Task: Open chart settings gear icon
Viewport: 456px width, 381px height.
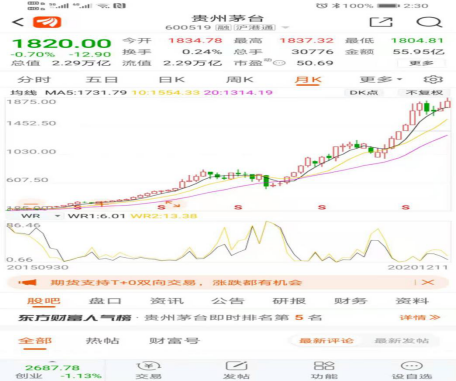Action: click(433, 80)
